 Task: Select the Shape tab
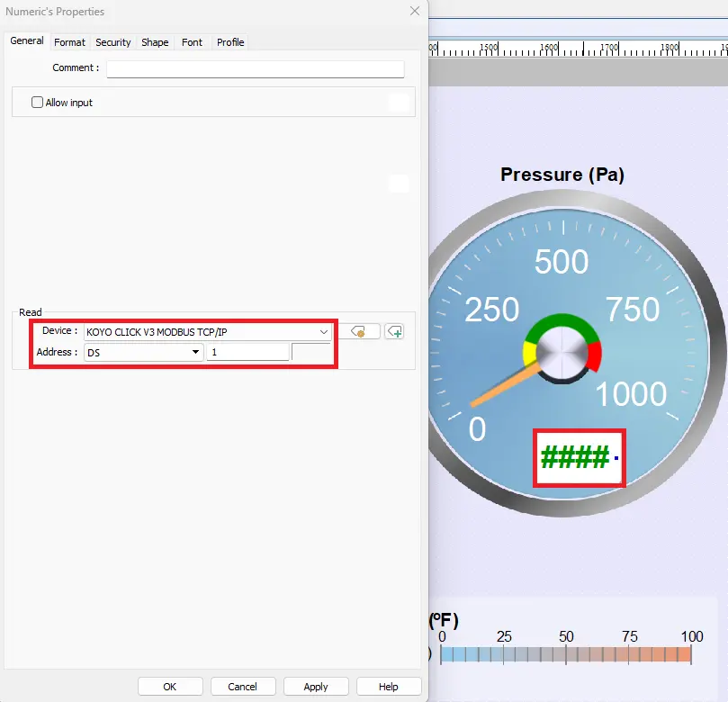(x=154, y=41)
